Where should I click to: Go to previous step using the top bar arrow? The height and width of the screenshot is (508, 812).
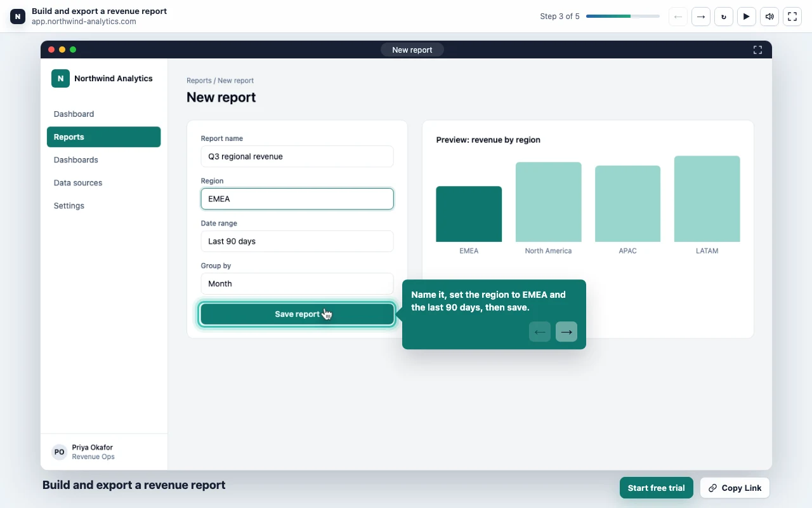point(678,17)
